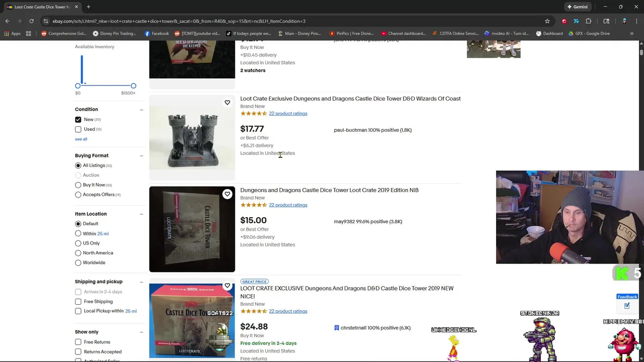Bookmark this page with the star icon
644x362 pixels.
coord(547,21)
